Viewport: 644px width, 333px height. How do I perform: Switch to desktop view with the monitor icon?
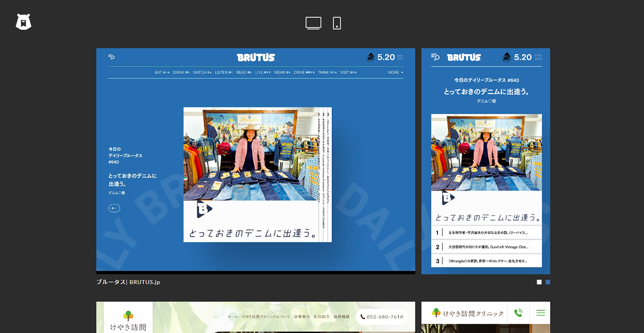(313, 23)
